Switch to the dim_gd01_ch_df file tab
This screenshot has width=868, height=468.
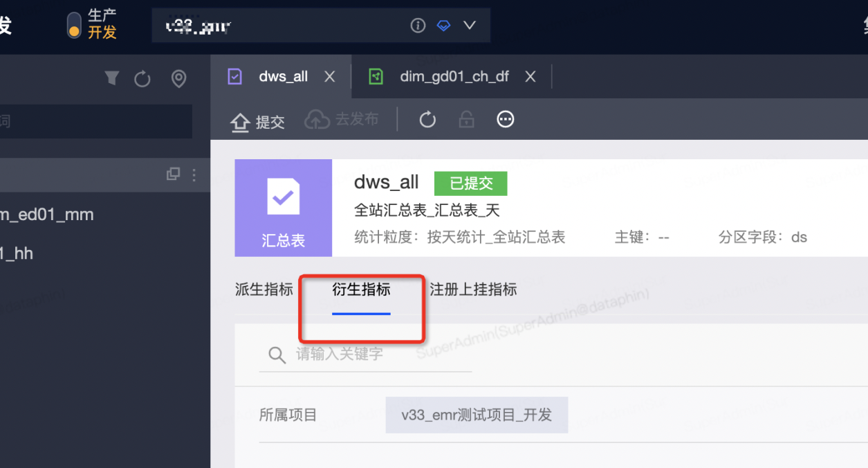coord(454,77)
